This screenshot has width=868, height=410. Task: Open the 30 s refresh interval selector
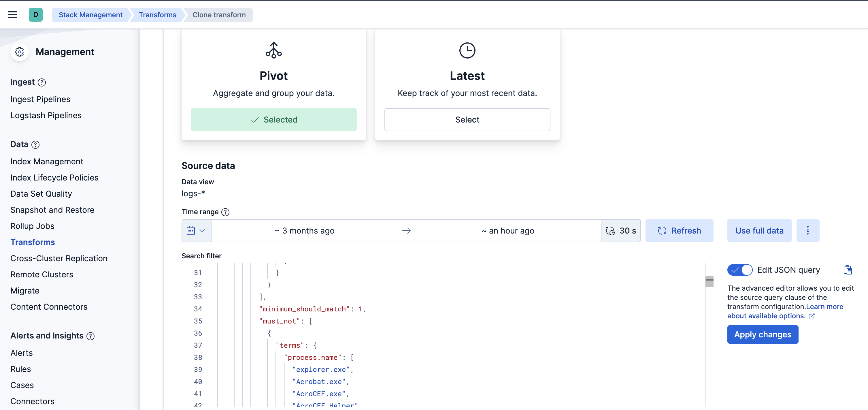(621, 231)
